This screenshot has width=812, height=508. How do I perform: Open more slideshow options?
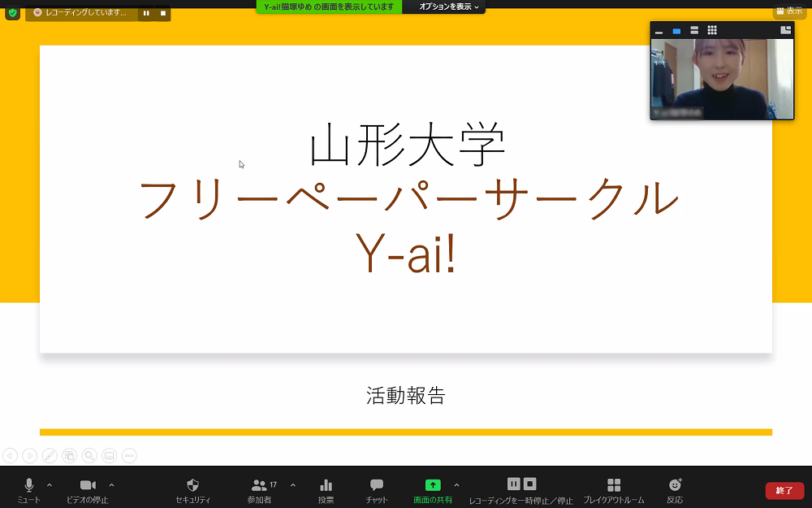tap(129, 456)
